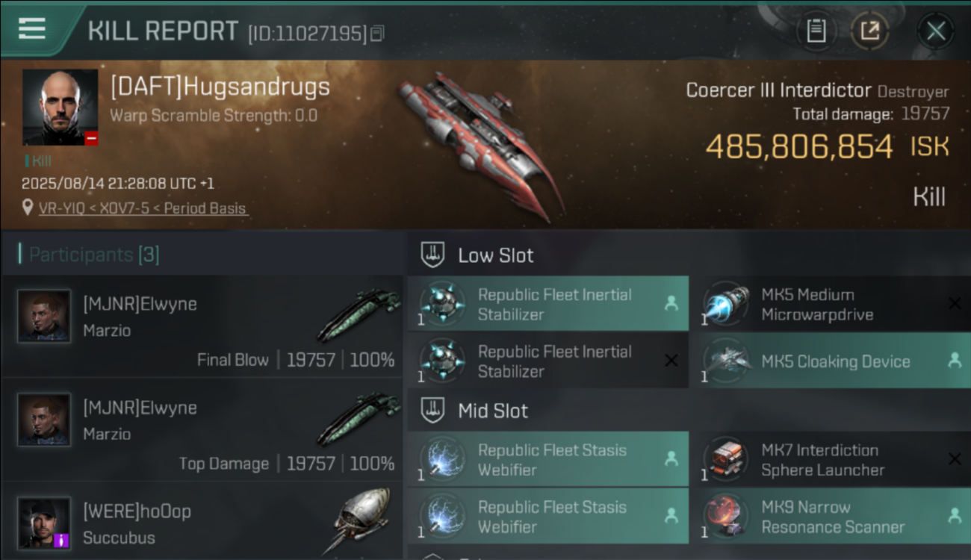
Task: Close the kill report window
Action: click(x=935, y=31)
